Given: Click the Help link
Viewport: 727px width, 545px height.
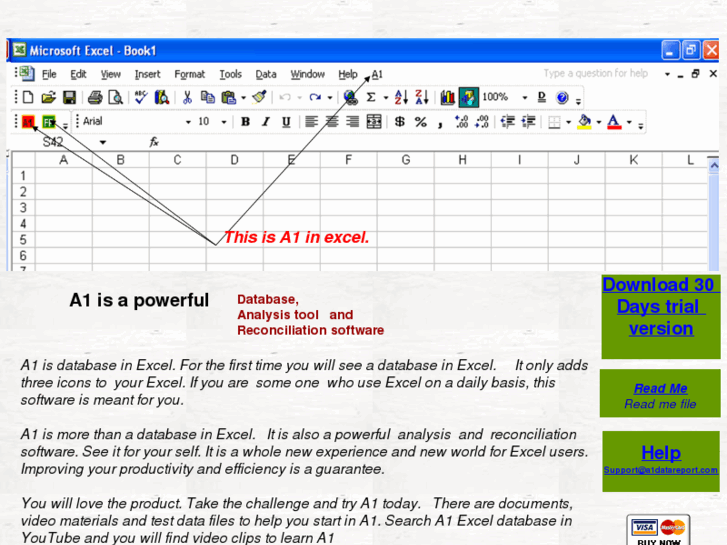Looking at the screenshot, I should (661, 453).
